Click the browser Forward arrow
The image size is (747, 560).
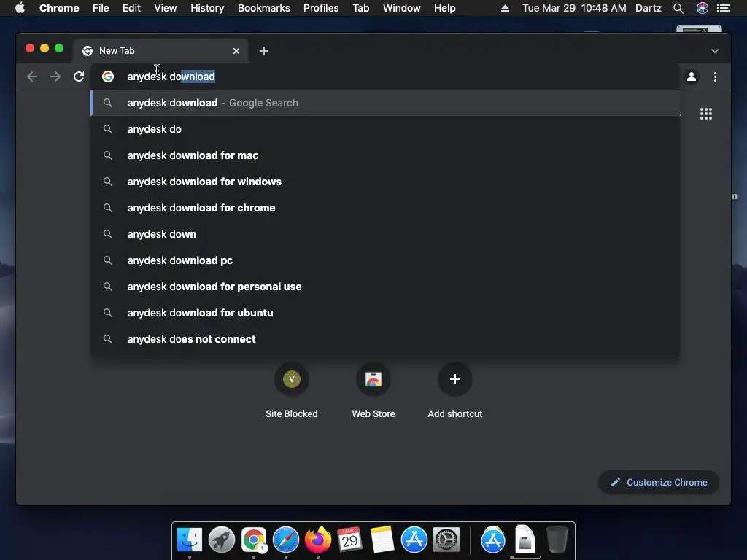pos(55,77)
